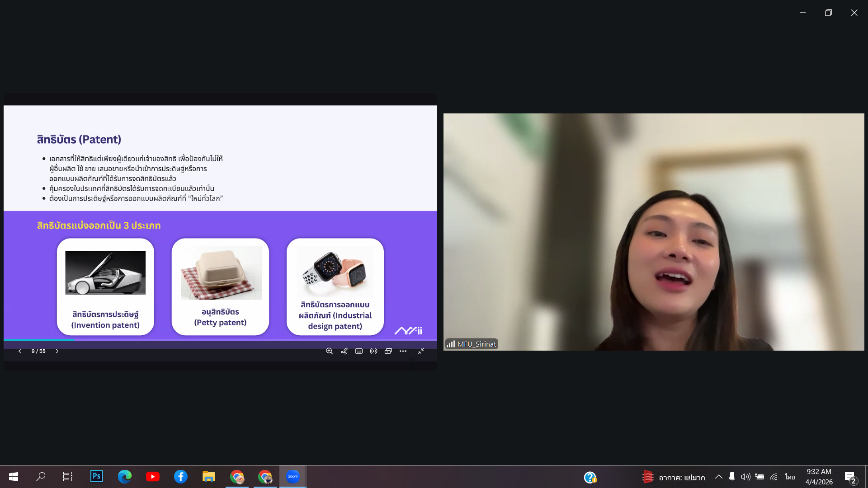
Task: Click the live broadcast signal icon
Action: coord(373,351)
